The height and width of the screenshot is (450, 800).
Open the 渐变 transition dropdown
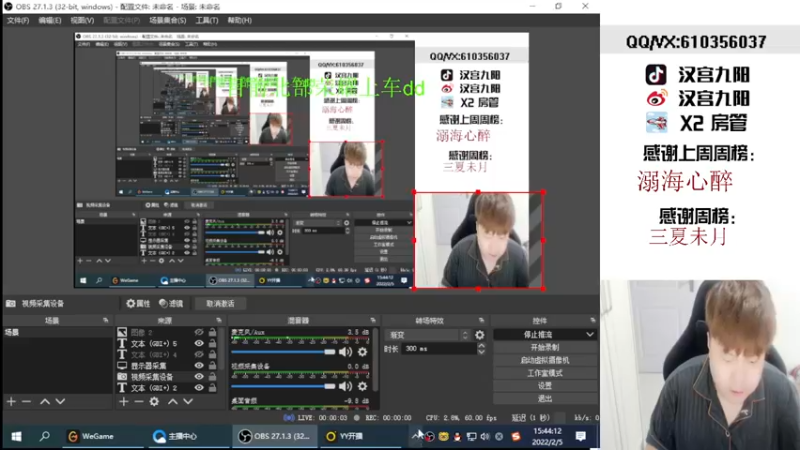[x=429, y=335]
